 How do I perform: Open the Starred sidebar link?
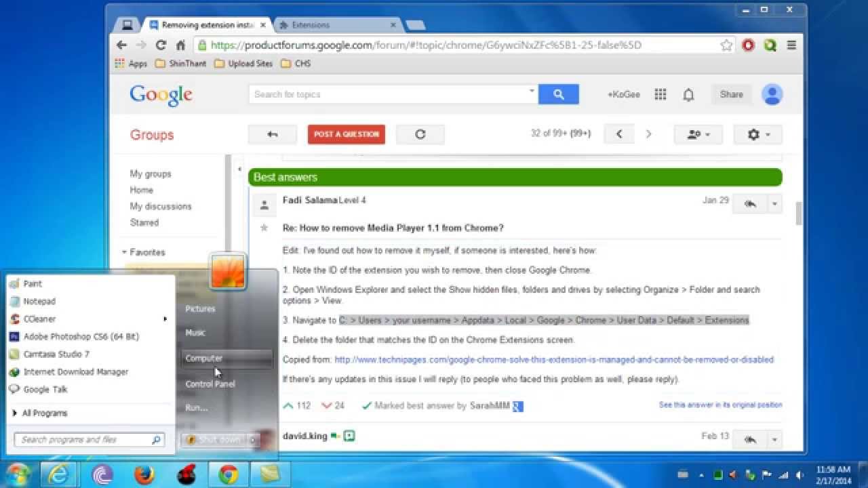144,222
